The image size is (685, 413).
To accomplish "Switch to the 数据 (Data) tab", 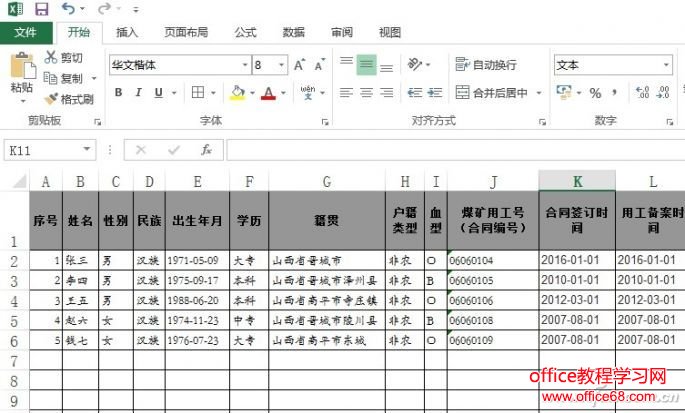I will point(293,32).
